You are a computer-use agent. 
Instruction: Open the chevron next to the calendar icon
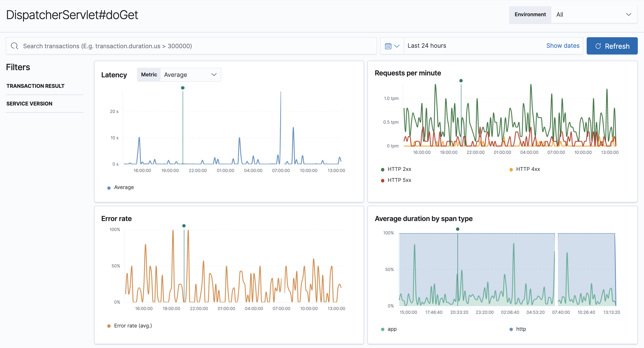pos(397,46)
